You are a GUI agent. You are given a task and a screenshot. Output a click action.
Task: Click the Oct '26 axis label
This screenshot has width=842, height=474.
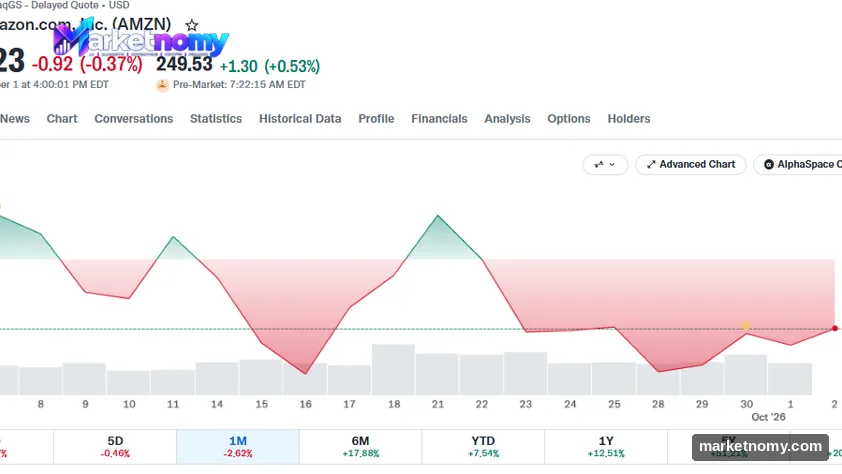point(768,417)
